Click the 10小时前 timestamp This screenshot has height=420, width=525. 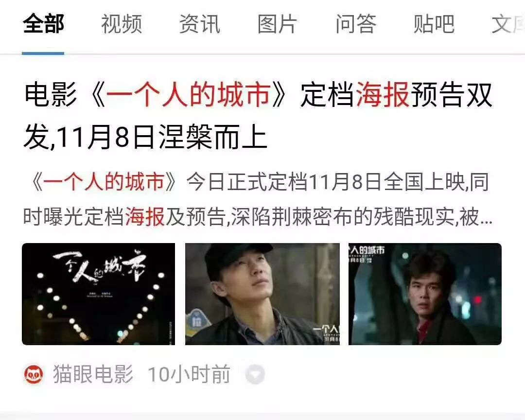[x=189, y=374]
